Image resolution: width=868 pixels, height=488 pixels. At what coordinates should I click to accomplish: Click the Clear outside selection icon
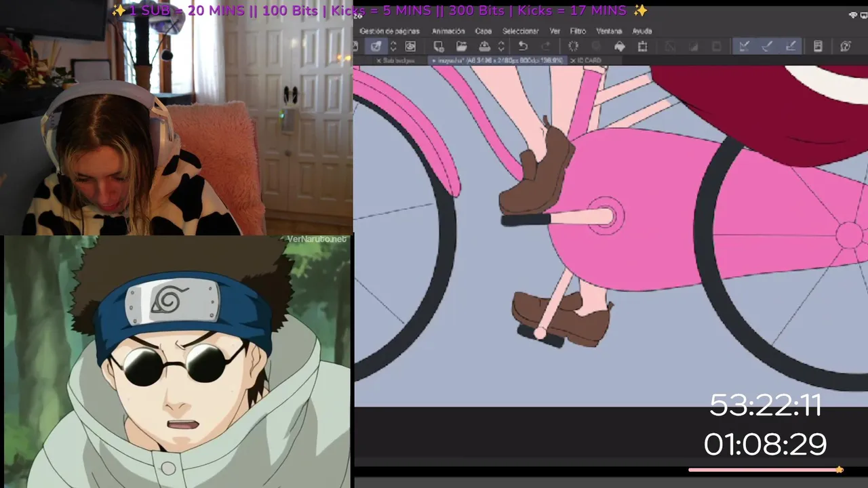pyautogui.click(x=596, y=46)
